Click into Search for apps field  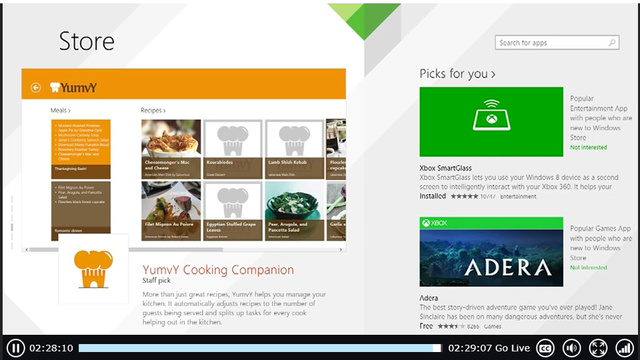click(x=557, y=42)
